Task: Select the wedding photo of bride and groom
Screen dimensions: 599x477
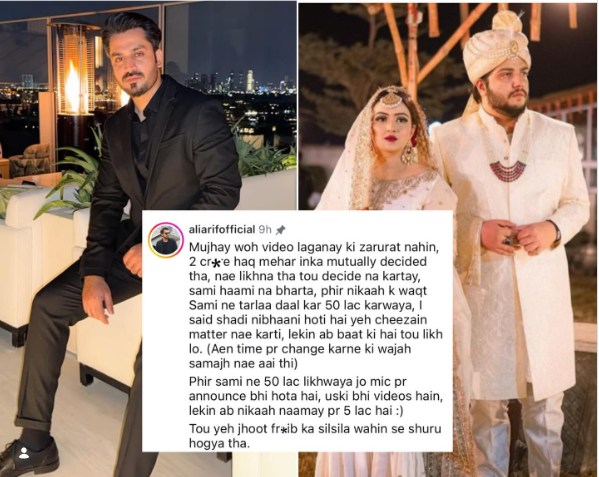Action: click(448, 238)
